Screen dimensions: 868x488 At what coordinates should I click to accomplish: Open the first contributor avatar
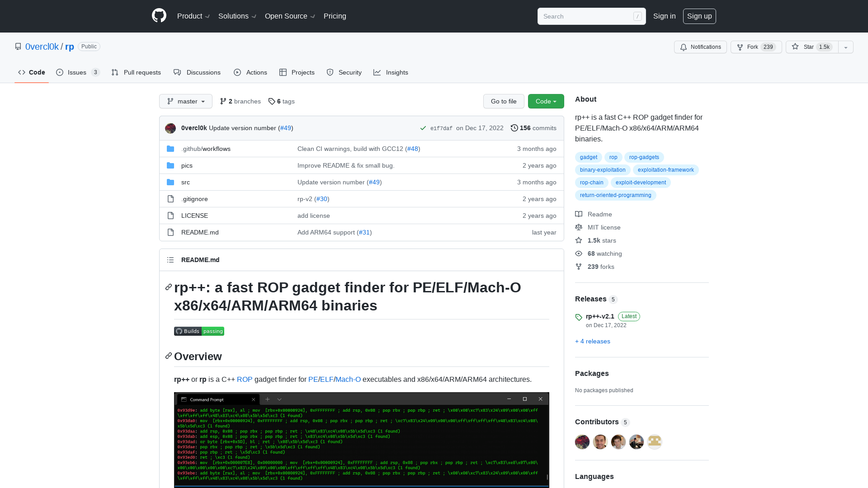click(582, 441)
